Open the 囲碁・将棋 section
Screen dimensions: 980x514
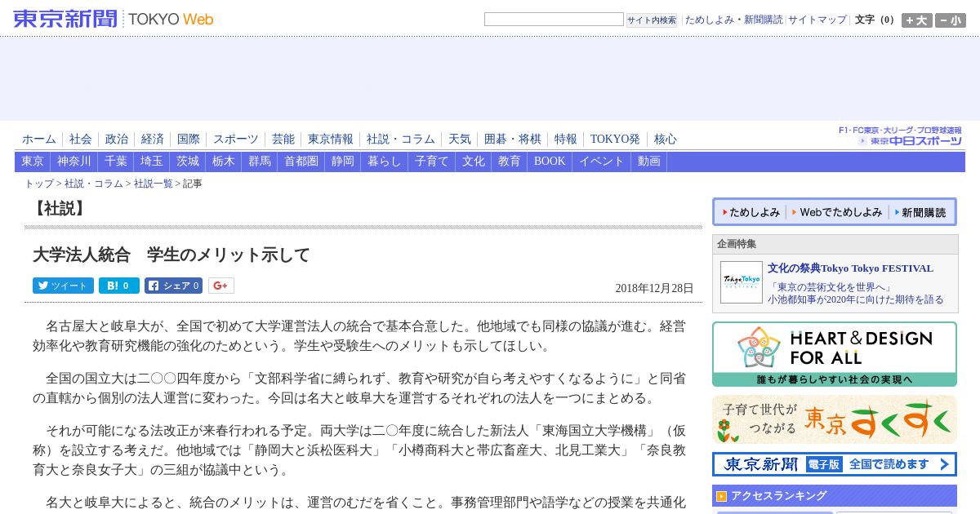pyautogui.click(x=513, y=139)
